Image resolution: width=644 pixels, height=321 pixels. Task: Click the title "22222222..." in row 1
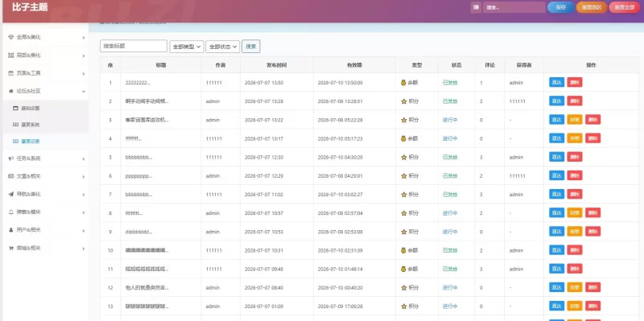[138, 83]
